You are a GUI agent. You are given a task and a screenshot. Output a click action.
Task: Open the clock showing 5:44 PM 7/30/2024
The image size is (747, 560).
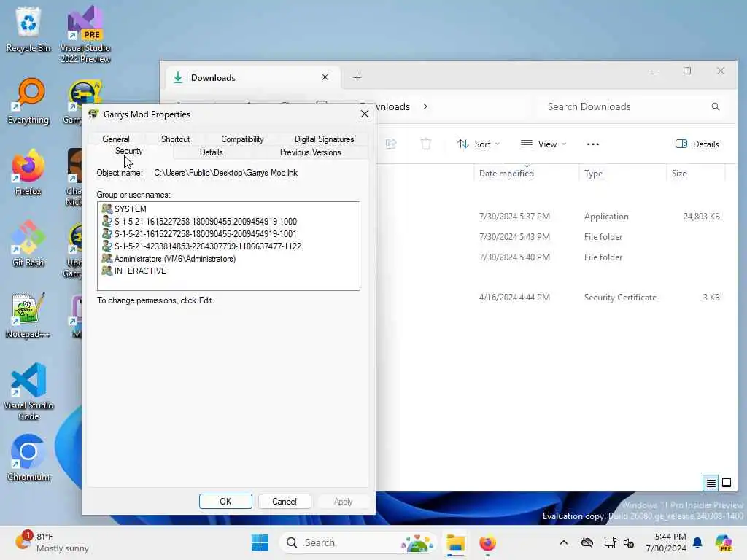666,542
